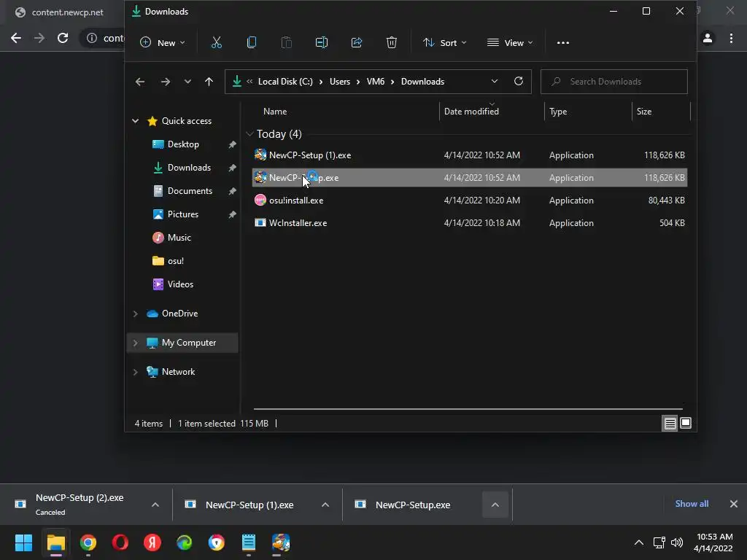Image resolution: width=747 pixels, height=560 pixels.
Task: Click the horizontal scrollbar in file list
Action: click(468, 408)
